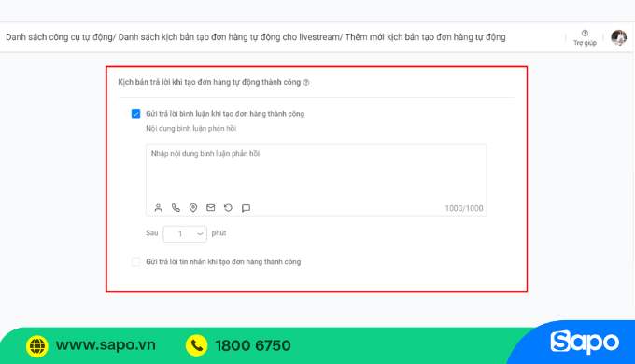Screen dimensions: 635x364
Task: Open the Trợ giúp help icon
Action: click(585, 34)
